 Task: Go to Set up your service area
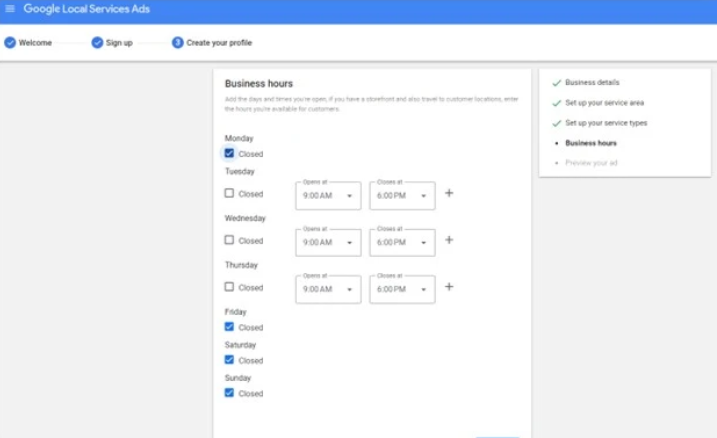[604, 103]
